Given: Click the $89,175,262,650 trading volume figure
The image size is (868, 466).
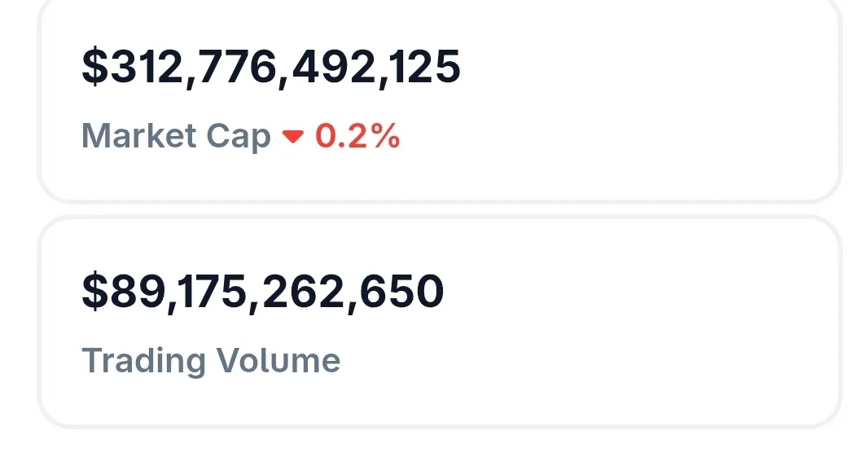Looking at the screenshot, I should (263, 292).
